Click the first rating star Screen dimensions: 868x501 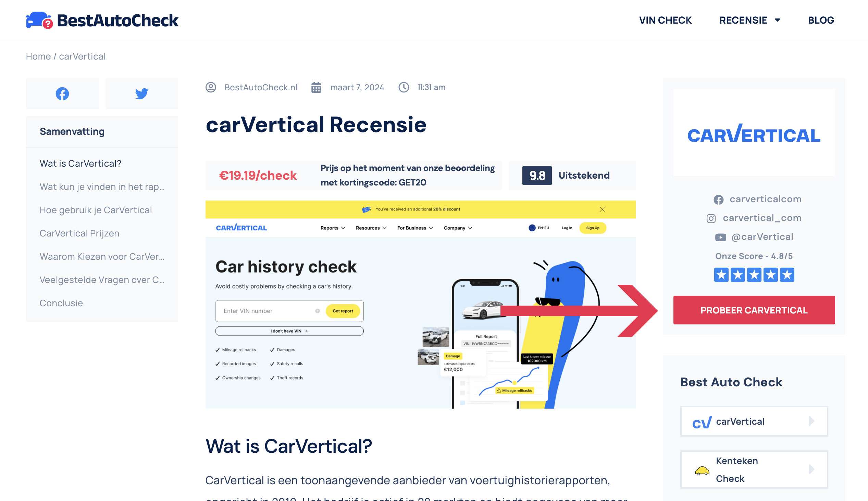pyautogui.click(x=721, y=275)
